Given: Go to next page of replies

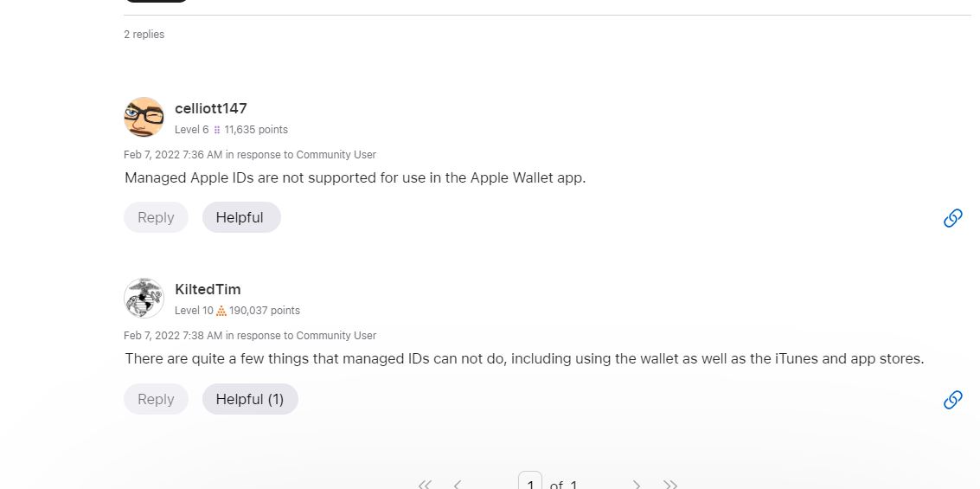Looking at the screenshot, I should tap(637, 484).
